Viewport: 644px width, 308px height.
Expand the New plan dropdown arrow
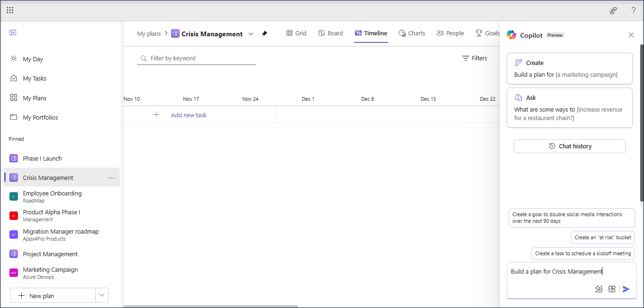click(x=102, y=295)
